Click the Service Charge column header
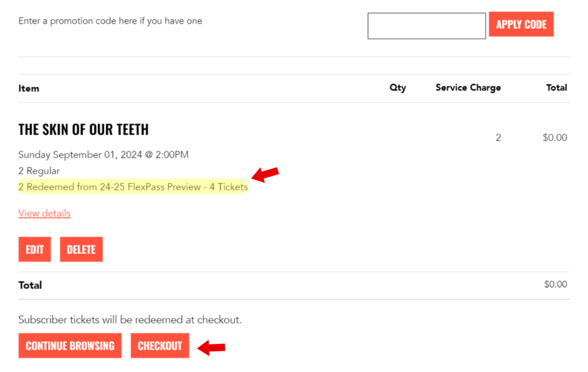 click(468, 87)
